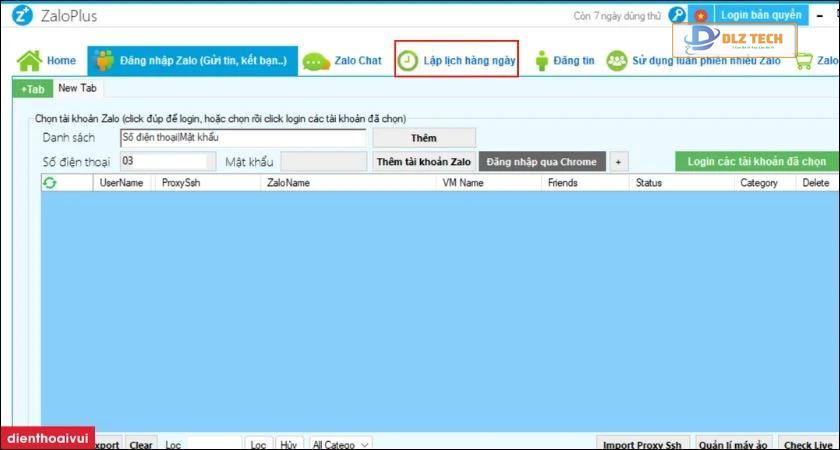Click the Check Live button
The height and width of the screenshot is (450, 840).
point(808,444)
